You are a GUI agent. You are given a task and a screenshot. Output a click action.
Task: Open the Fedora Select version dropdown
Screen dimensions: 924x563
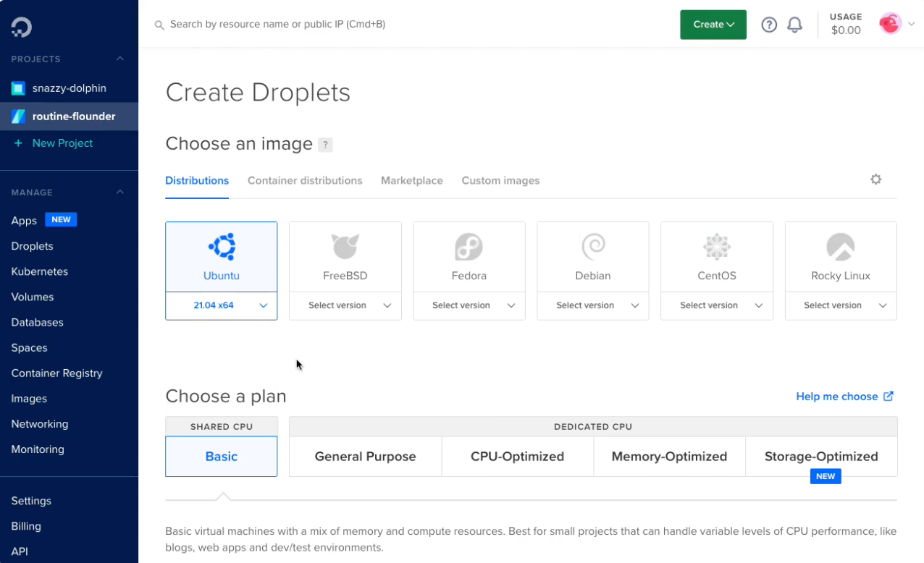469,305
